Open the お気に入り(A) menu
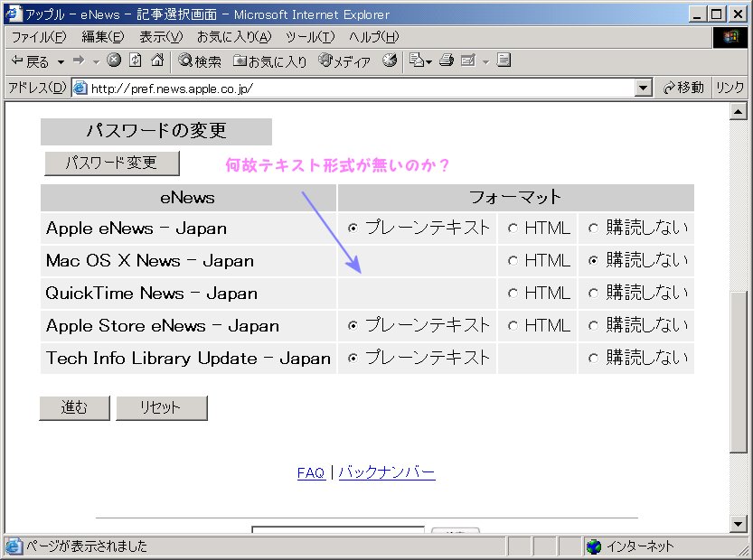Image resolution: width=753 pixels, height=560 pixels. tap(234, 37)
